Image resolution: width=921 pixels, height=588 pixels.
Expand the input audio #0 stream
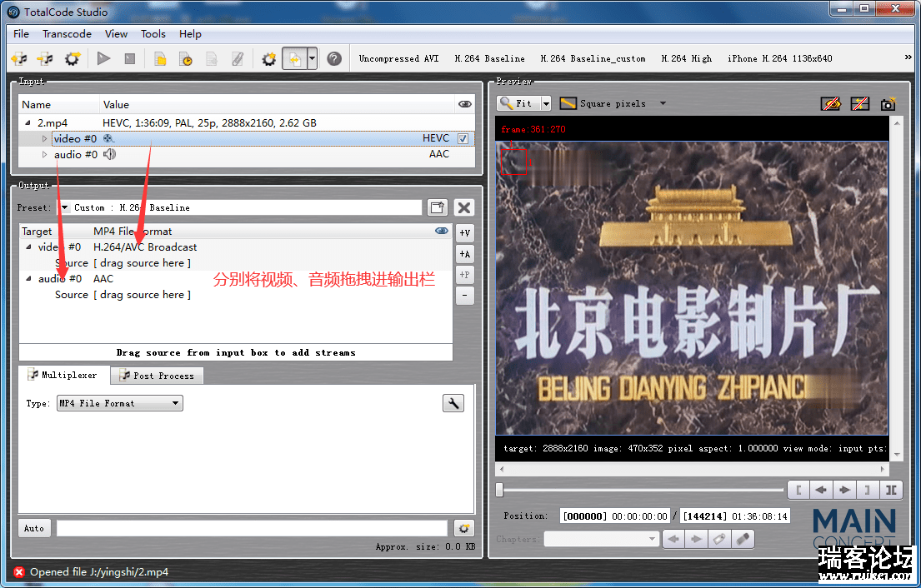pos(44,154)
